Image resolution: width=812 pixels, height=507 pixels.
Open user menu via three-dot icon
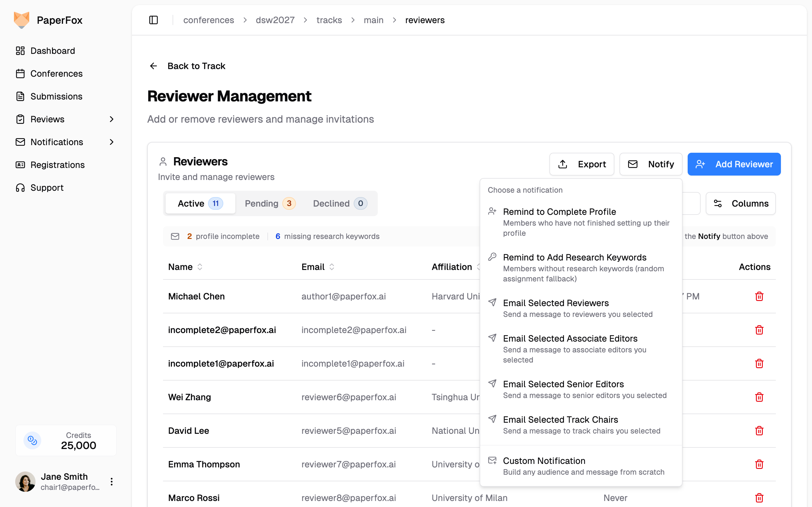[x=111, y=482]
